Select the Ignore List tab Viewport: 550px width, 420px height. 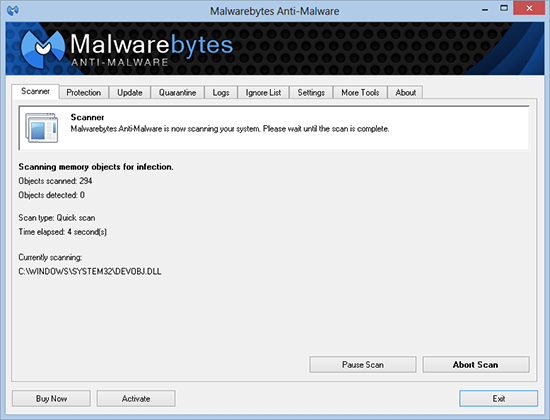[x=263, y=93]
